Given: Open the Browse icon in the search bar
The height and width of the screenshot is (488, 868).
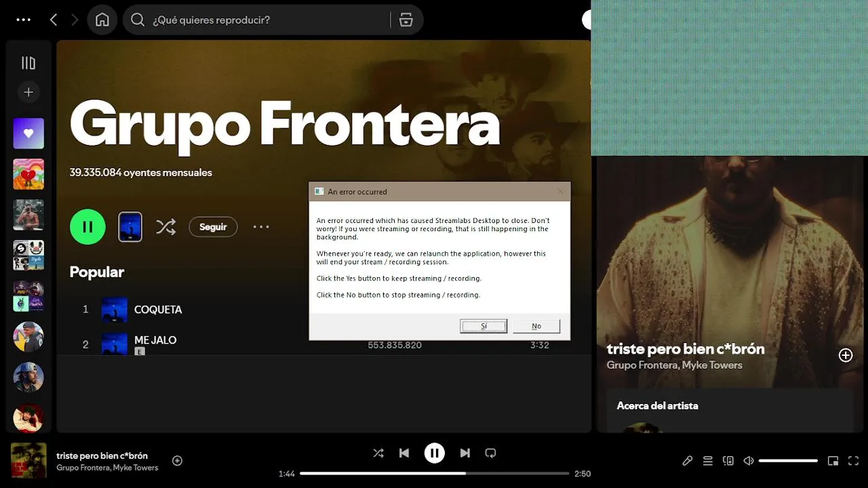Looking at the screenshot, I should click(406, 20).
